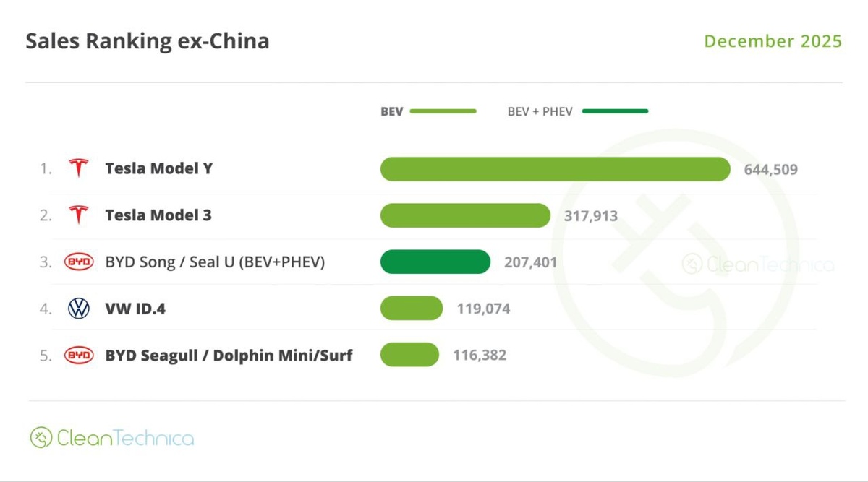Click the Sales Ranking ex-China title

pos(148,41)
